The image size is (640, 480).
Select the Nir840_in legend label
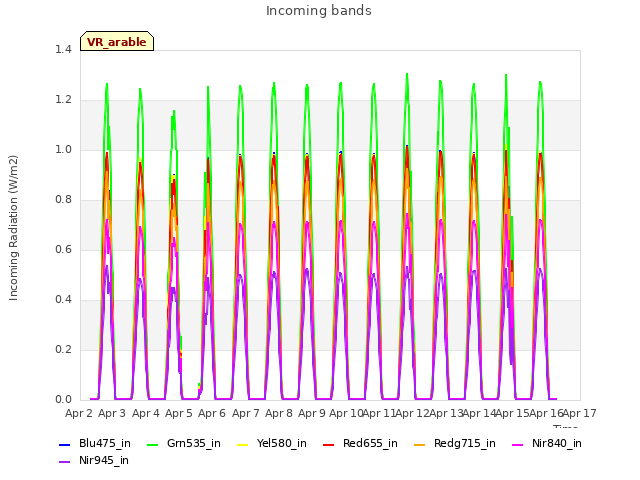point(557,444)
